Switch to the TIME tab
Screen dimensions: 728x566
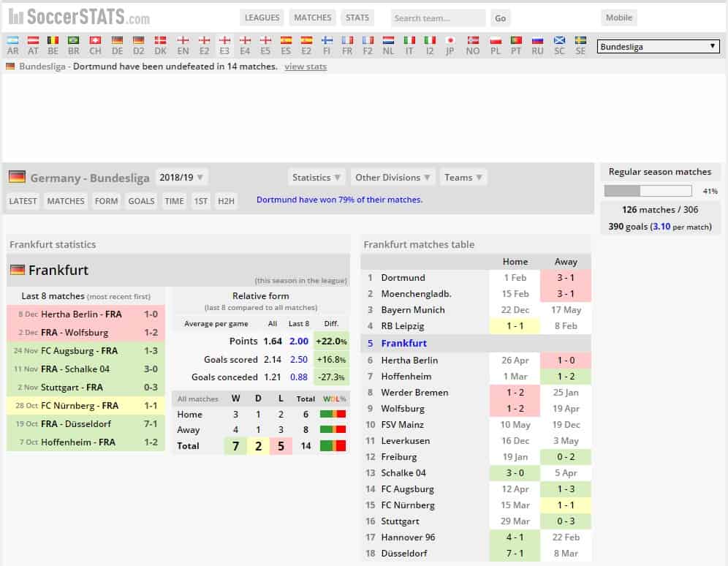pos(174,201)
